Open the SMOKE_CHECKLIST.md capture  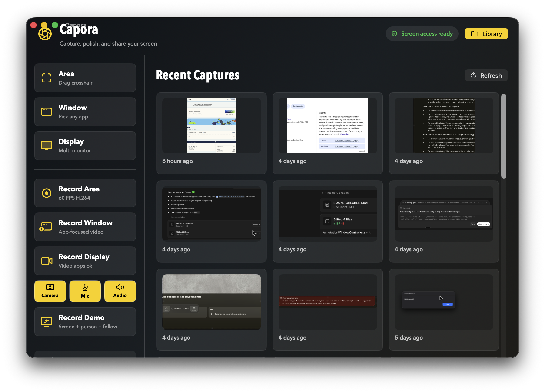(328, 222)
